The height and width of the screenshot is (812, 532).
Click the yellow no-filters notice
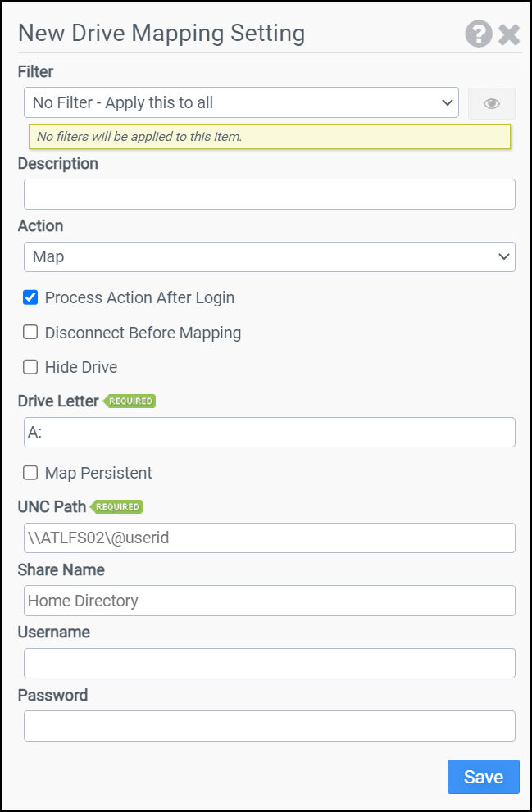269,137
